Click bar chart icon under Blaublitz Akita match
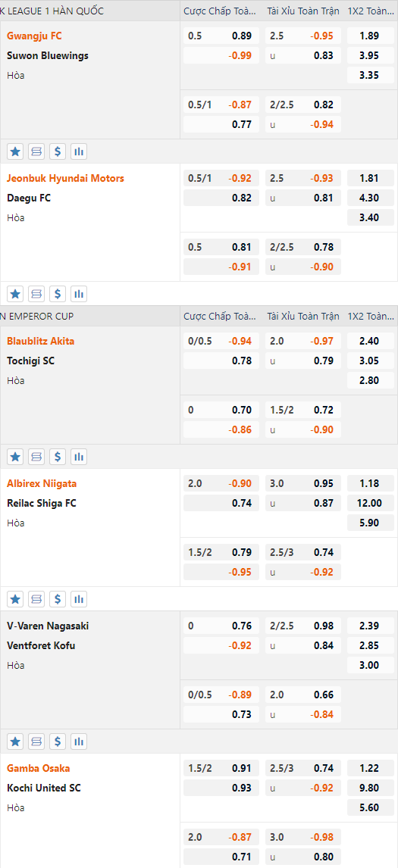The width and height of the screenshot is (398, 868). pos(80,457)
